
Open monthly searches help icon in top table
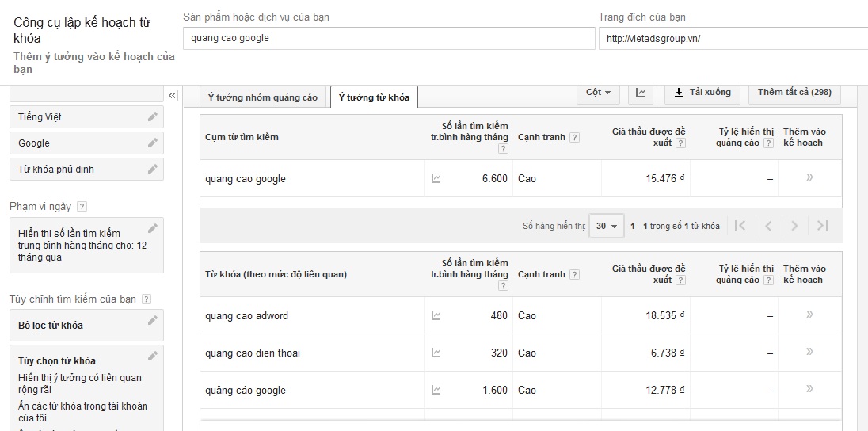coord(503,148)
